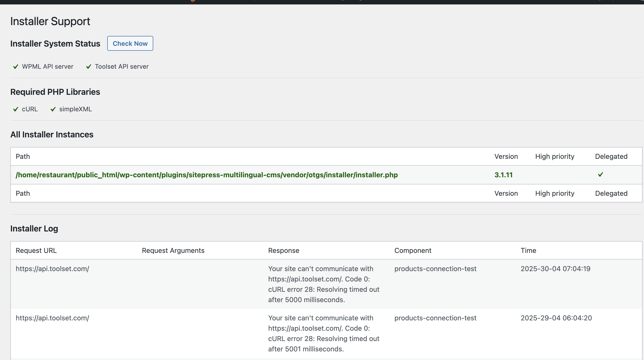Click the Request Arguments column header
This screenshot has height=360, width=644.
pos(173,250)
